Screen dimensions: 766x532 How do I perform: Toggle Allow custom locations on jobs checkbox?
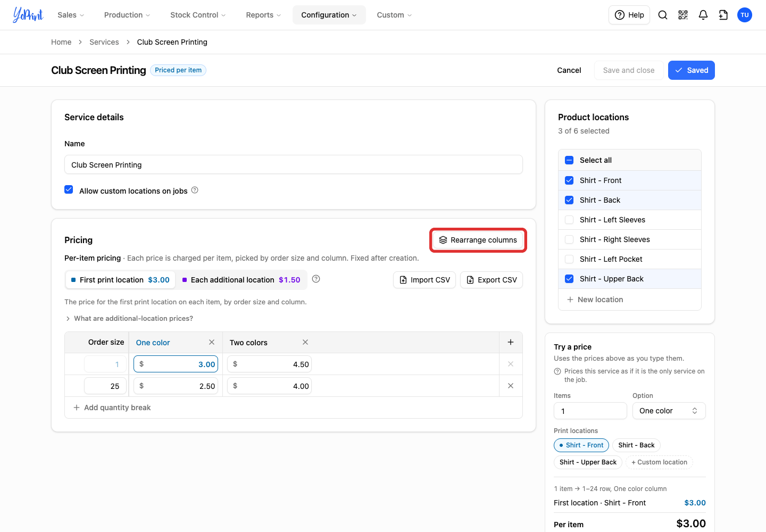[x=69, y=189]
